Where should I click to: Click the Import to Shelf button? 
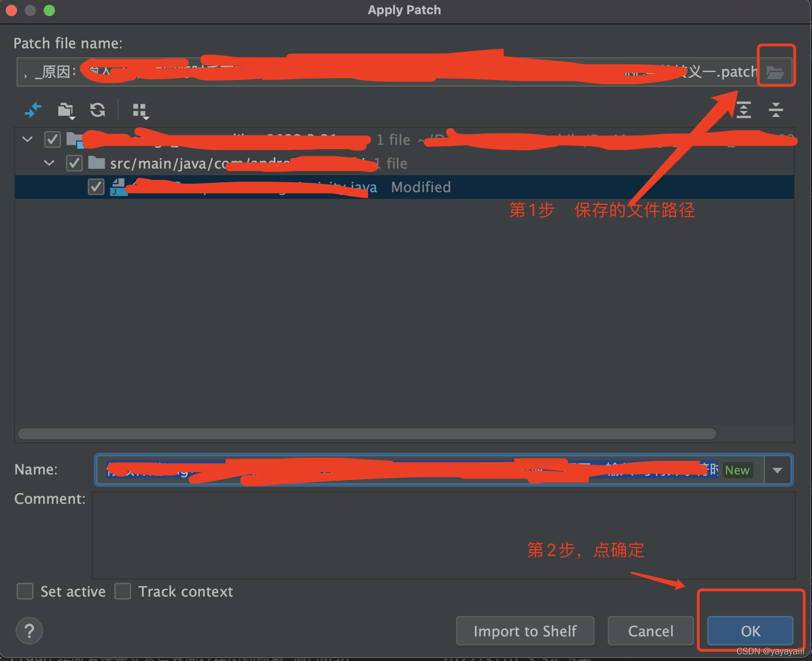[x=525, y=631]
